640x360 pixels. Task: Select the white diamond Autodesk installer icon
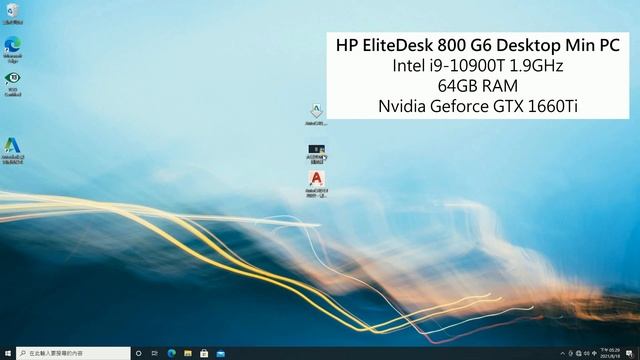pyautogui.click(x=316, y=115)
